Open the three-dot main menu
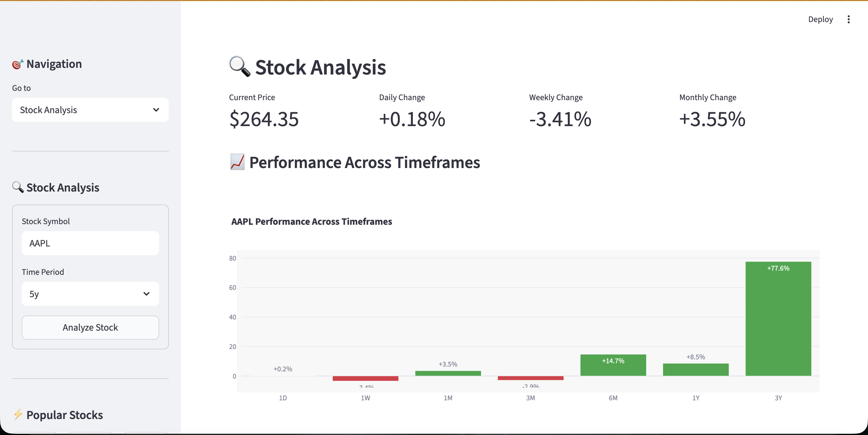The height and width of the screenshot is (435, 868). [x=848, y=20]
